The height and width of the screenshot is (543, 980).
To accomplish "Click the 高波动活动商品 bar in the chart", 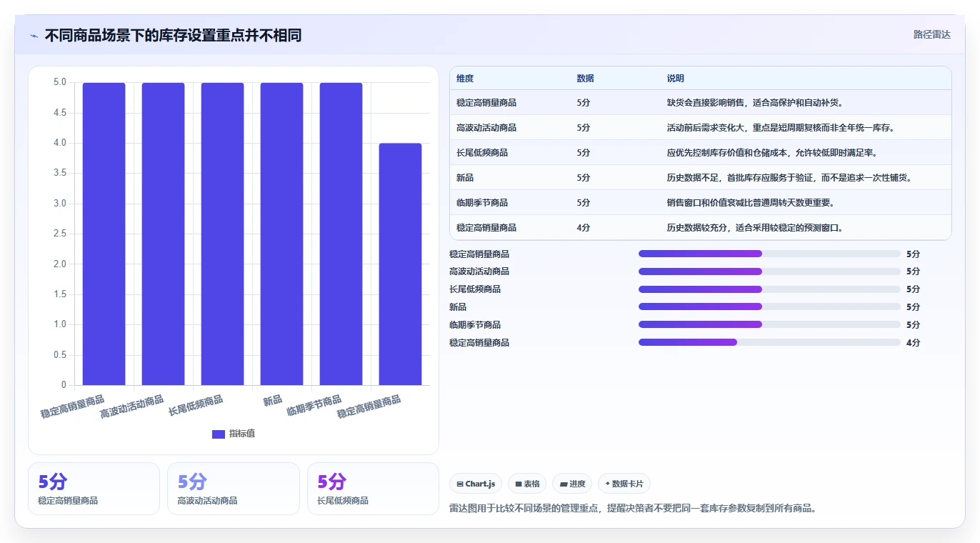I will point(163,234).
